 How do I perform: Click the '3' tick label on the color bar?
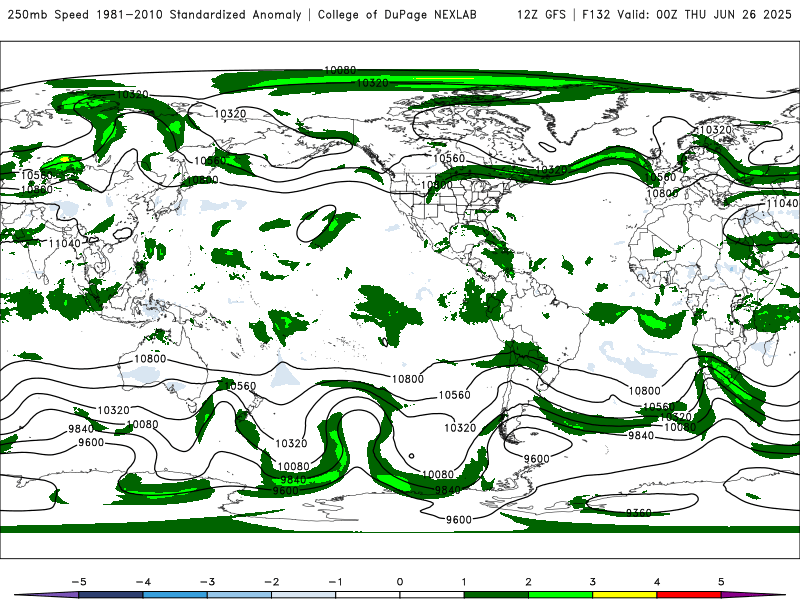click(593, 582)
